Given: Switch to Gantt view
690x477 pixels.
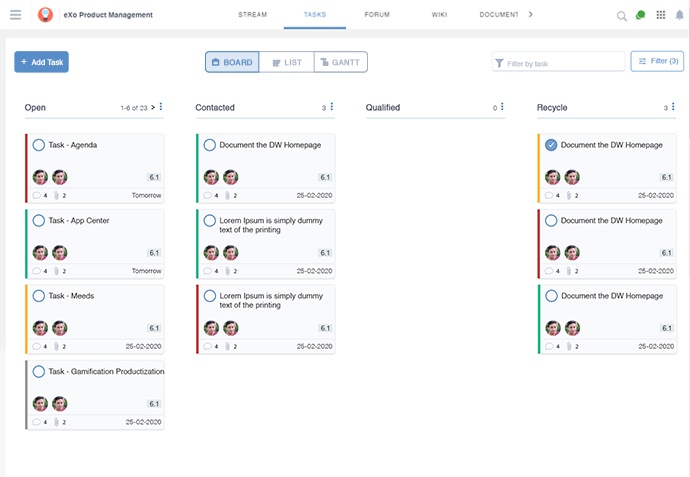Looking at the screenshot, I should [x=340, y=62].
